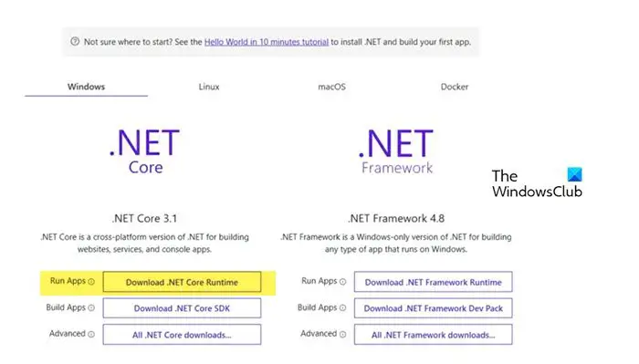The image size is (639, 364).
Task: Click info icon beside Framework Build Apps
Action: [342, 308]
